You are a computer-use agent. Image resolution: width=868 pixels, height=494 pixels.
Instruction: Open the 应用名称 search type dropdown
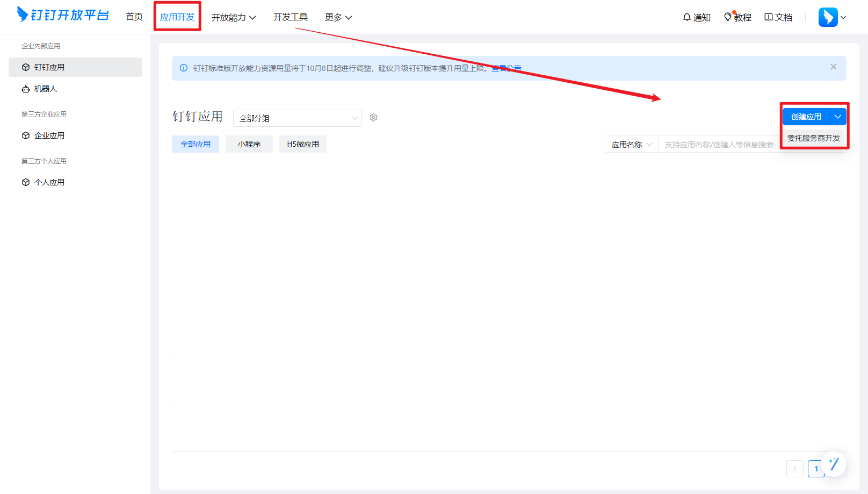click(x=632, y=145)
